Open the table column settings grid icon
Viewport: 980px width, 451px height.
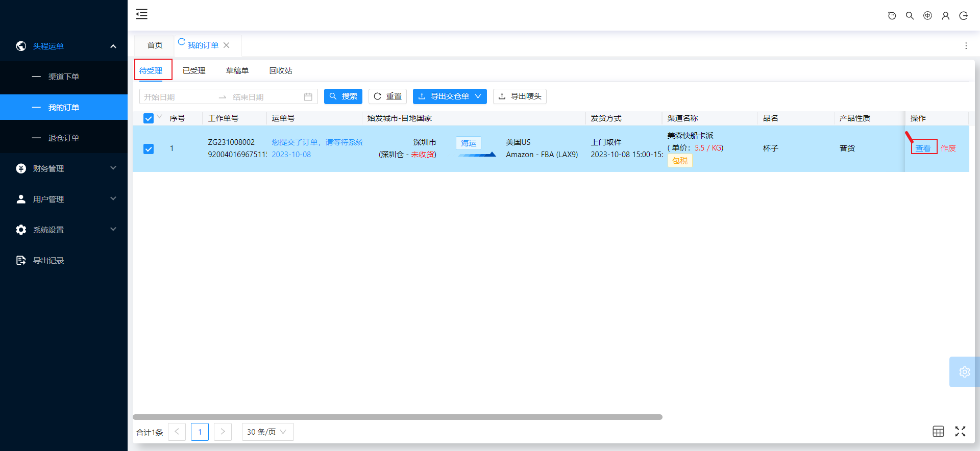[x=938, y=432]
